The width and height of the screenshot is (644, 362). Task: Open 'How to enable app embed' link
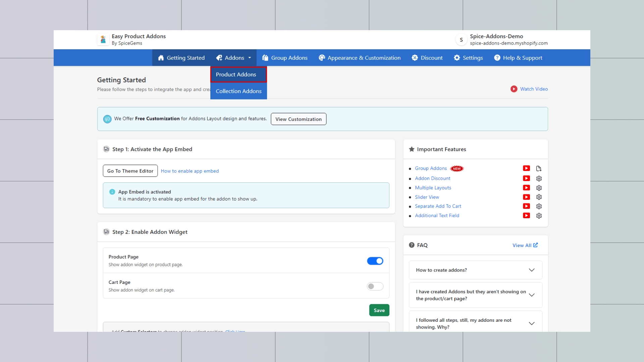(x=190, y=171)
